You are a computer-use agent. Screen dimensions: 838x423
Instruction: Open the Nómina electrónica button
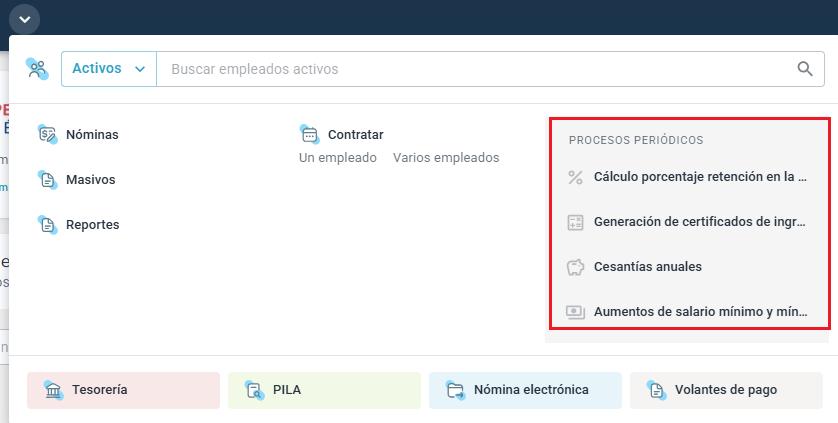pyautogui.click(x=525, y=390)
